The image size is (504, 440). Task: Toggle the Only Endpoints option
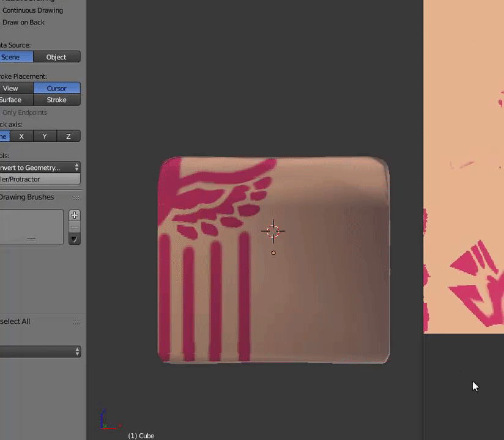[24, 112]
